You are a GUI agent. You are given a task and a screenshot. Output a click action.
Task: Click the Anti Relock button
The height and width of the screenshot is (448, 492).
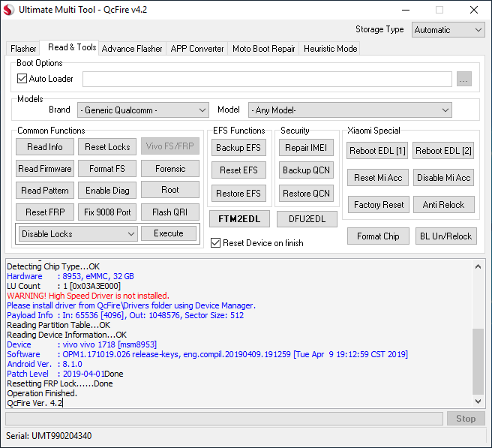[x=443, y=205]
